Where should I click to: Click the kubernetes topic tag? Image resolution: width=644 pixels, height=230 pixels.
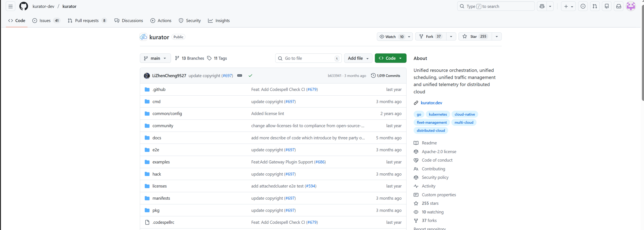point(438,114)
